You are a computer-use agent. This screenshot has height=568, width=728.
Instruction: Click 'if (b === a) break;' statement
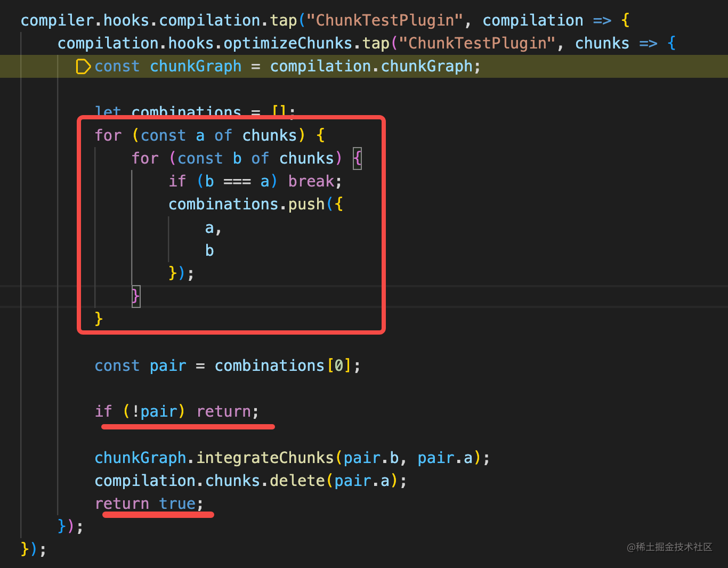tap(255, 181)
